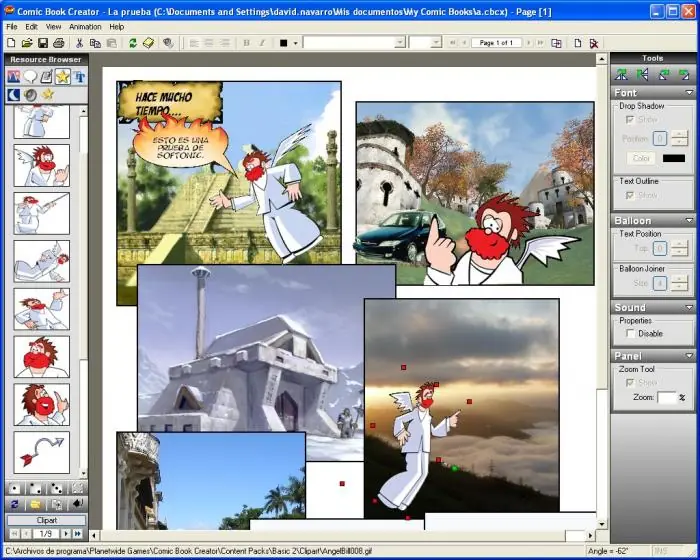
Task: Click the black drop shadow color swatch
Action: pyautogui.click(x=674, y=158)
